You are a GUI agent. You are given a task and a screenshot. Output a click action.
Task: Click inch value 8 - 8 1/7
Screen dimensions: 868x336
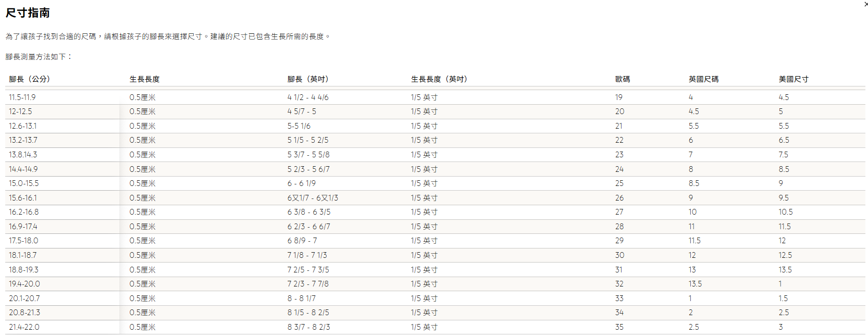302,298
